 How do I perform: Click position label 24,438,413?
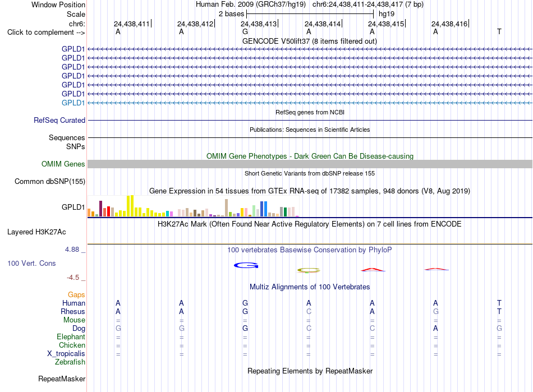pos(259,24)
